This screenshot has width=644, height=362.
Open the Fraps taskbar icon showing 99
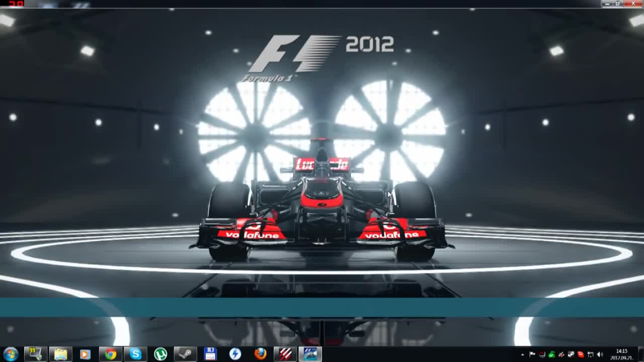tap(35, 354)
